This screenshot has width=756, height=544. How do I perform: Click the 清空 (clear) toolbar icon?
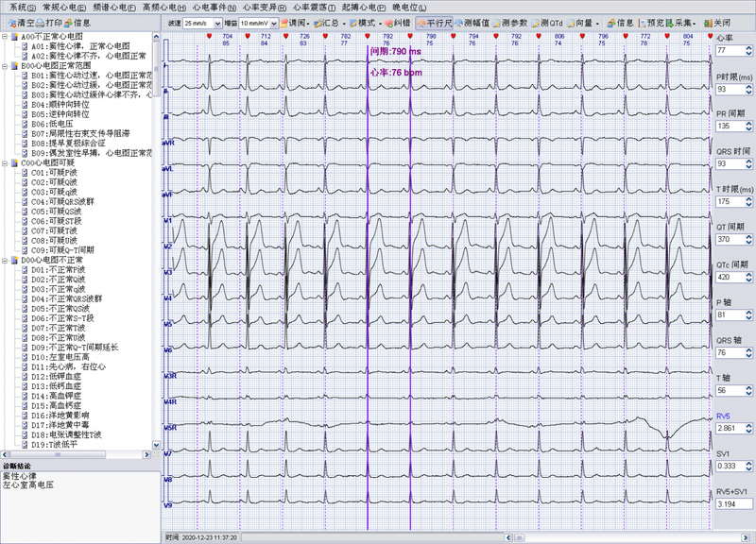pos(22,23)
